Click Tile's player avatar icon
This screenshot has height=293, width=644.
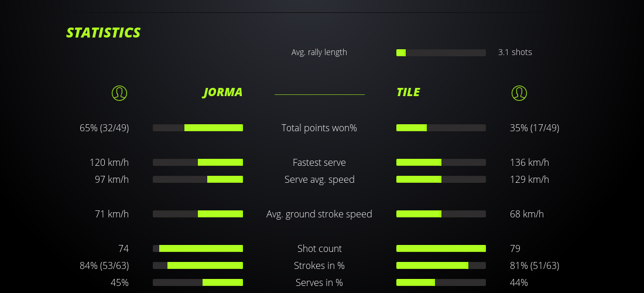[519, 93]
